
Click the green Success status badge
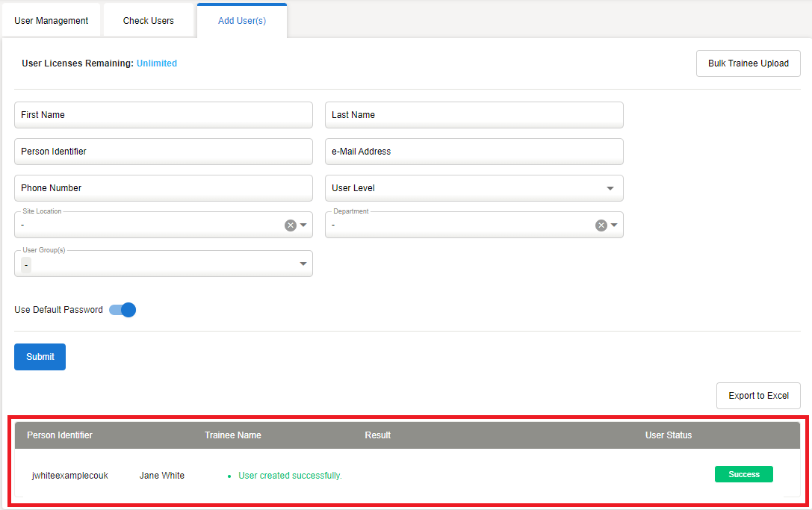743,474
